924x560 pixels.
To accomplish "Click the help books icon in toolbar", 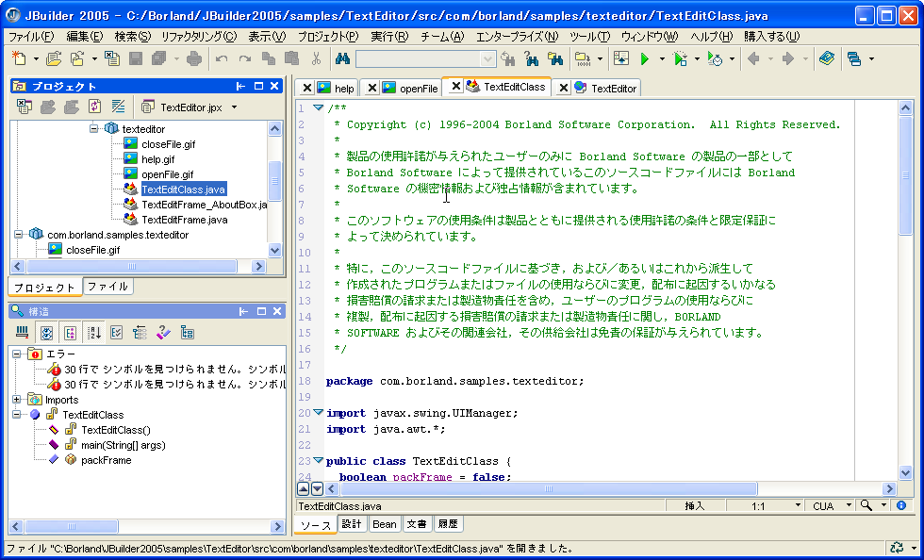I will [827, 58].
